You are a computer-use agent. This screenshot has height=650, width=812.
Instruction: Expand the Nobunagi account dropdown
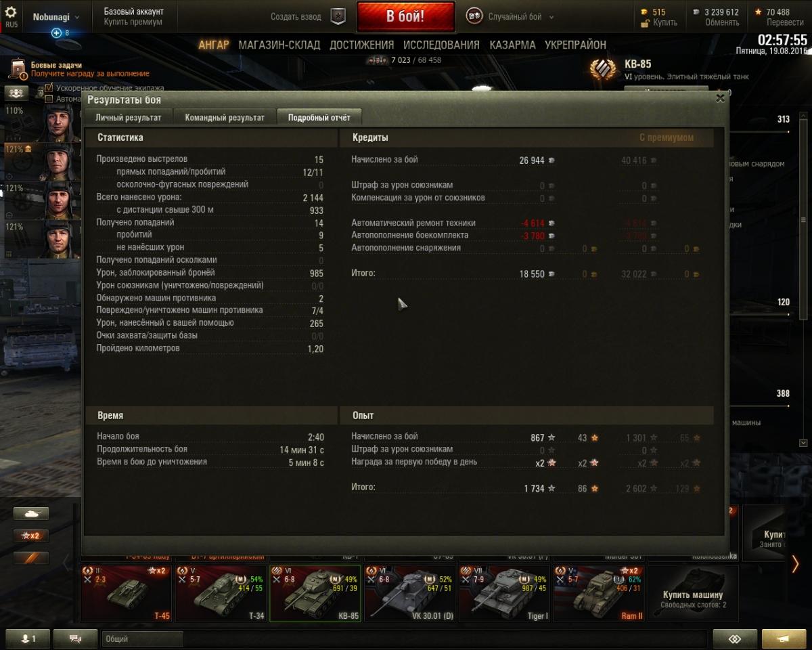coord(55,17)
